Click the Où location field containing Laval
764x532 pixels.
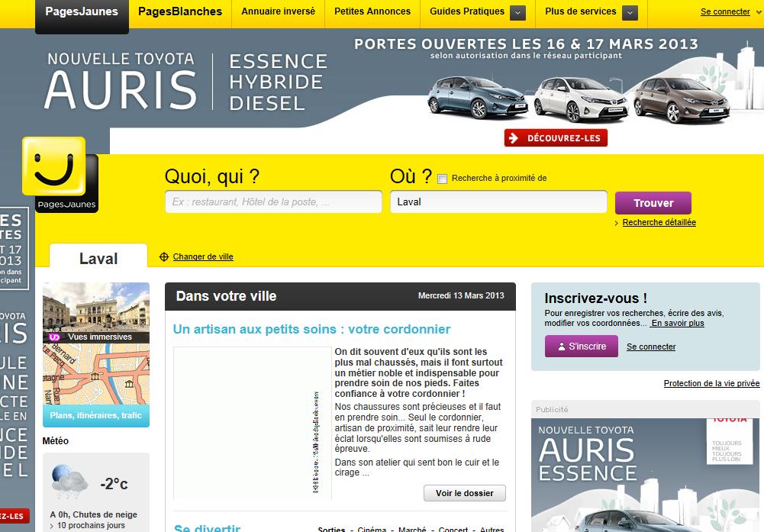tap(498, 202)
